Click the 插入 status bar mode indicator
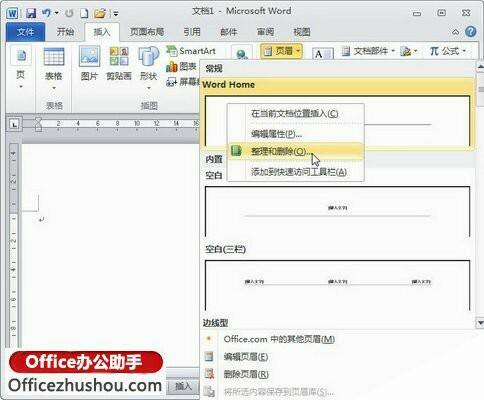Screen dimensions: 484x400 184,386
